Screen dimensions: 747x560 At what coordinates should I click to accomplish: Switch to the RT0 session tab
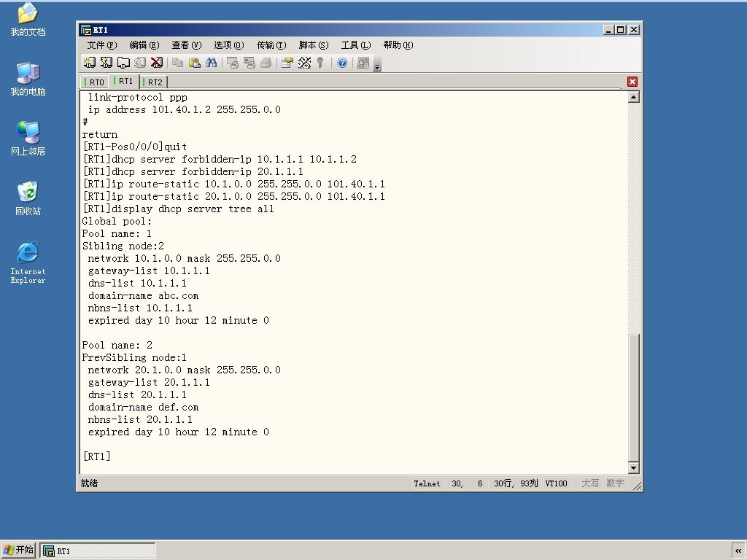click(x=95, y=82)
